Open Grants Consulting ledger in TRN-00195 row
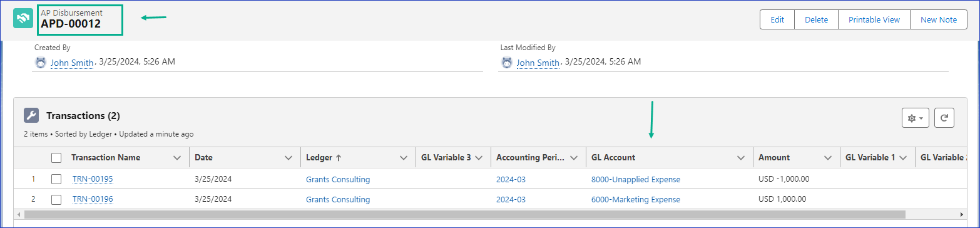Viewport: 980px width, 228px height. (x=338, y=180)
